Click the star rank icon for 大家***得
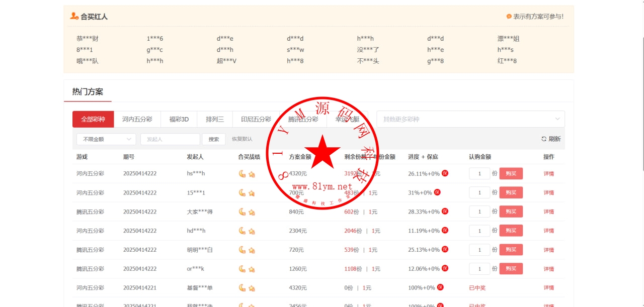 pos(252,212)
